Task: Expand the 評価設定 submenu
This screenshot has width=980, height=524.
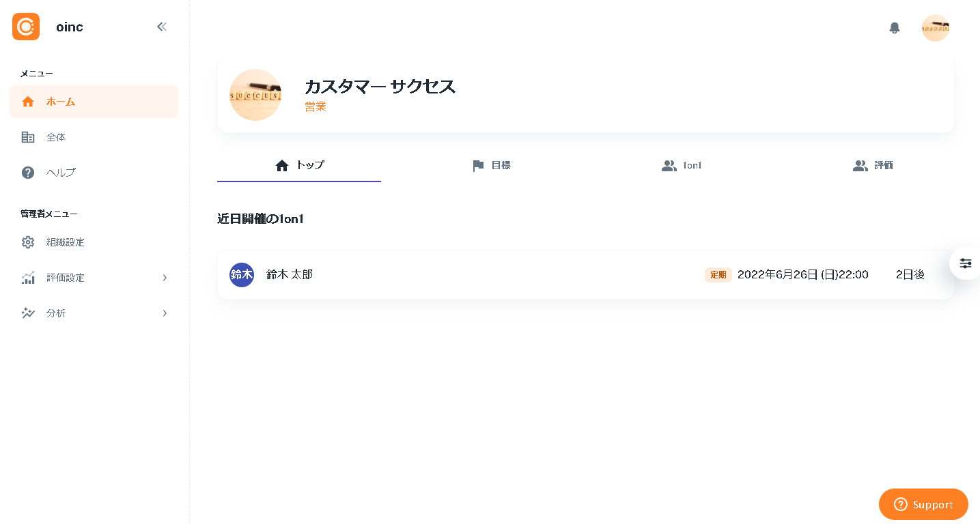Action: tap(164, 278)
